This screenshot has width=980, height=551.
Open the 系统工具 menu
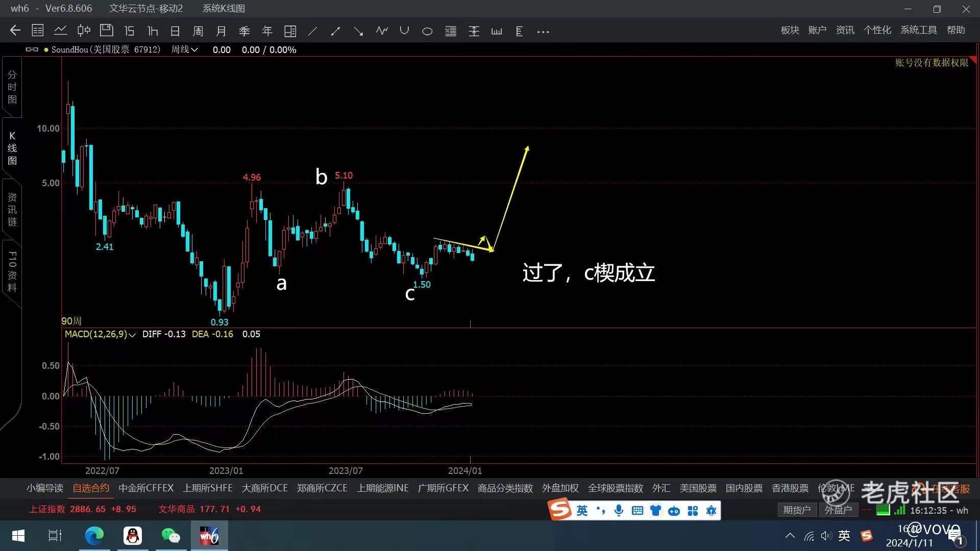(918, 30)
